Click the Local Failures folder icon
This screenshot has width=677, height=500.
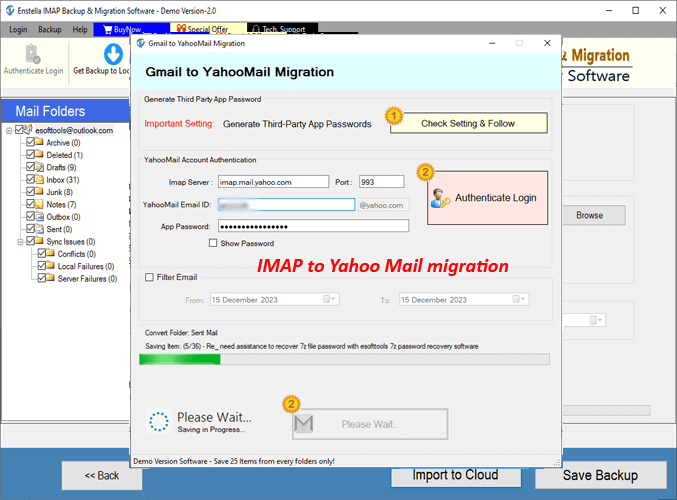coord(51,266)
